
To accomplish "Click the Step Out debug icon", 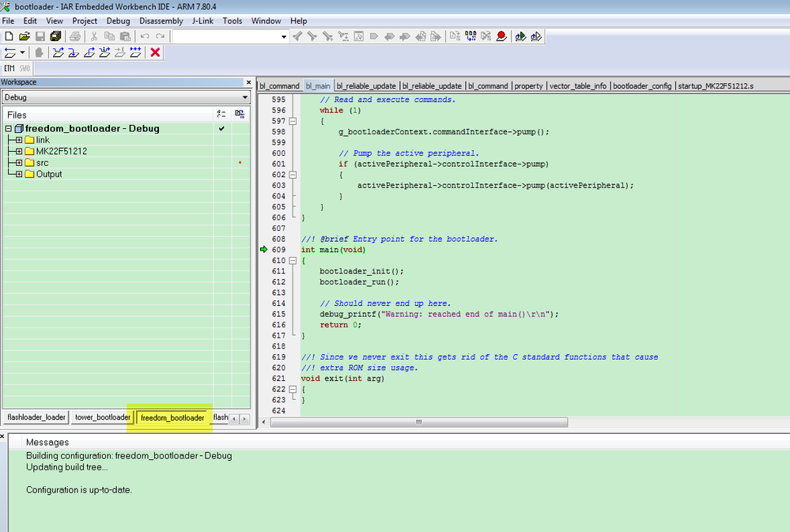I will 89,53.
